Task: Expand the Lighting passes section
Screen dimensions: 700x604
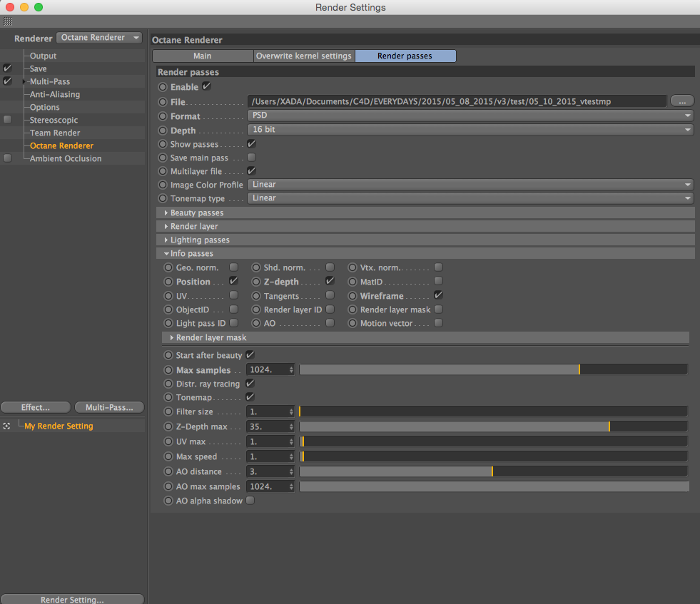Action: 166,240
